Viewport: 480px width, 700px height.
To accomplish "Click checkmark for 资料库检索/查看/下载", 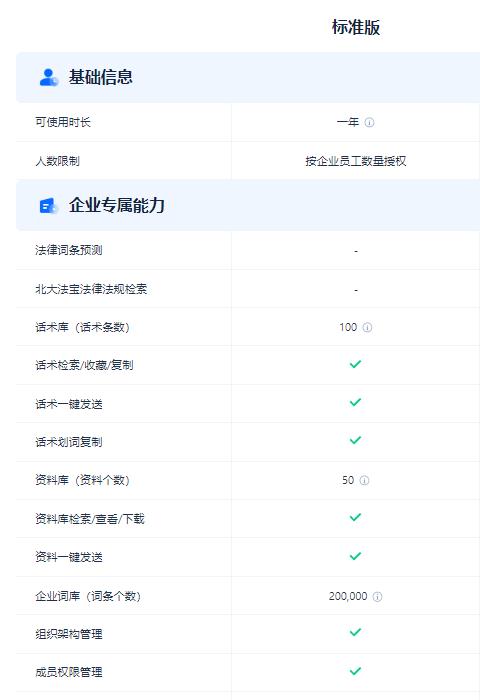I will click(355, 517).
